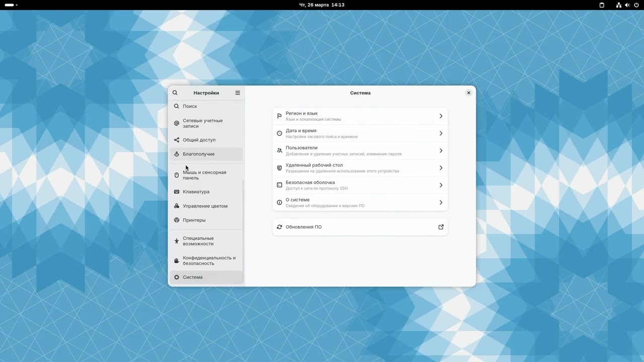
Task: Open Управление цветом settings
Action: click(206, 206)
